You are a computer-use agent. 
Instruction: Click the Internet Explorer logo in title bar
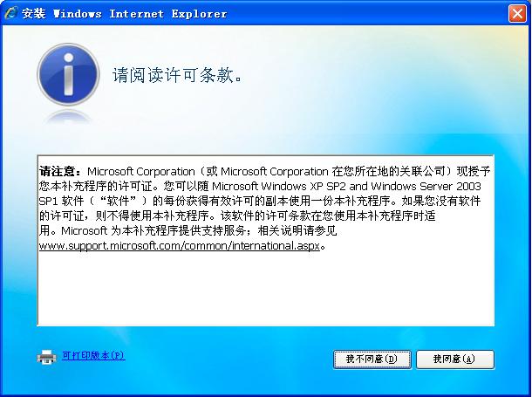point(11,13)
